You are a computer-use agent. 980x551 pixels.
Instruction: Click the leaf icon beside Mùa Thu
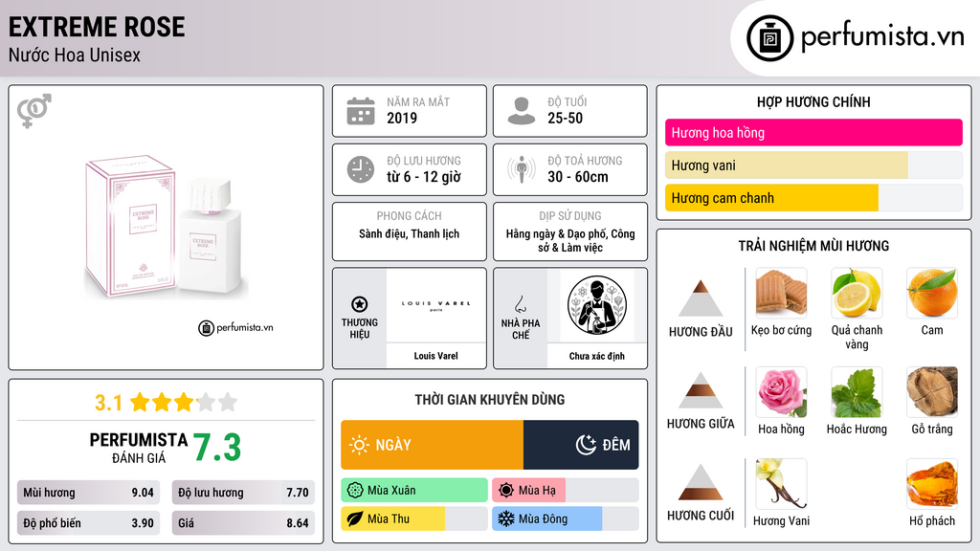355,519
